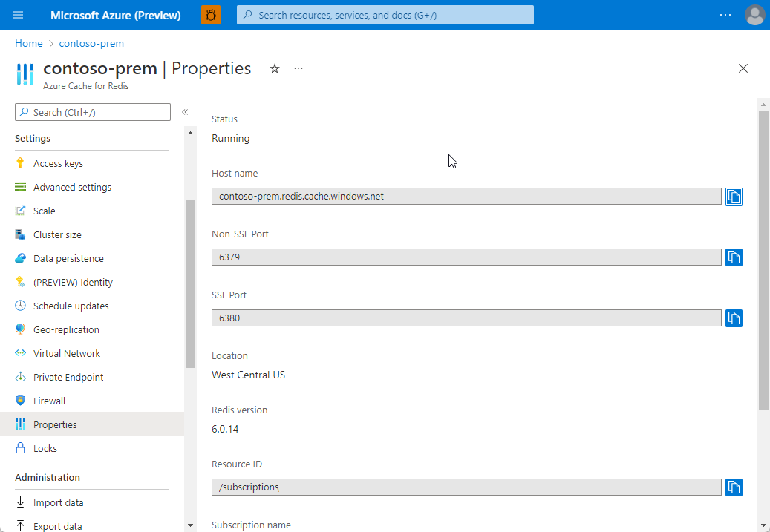Select Geo-replication settings
This screenshot has height=532, width=770.
tap(66, 329)
